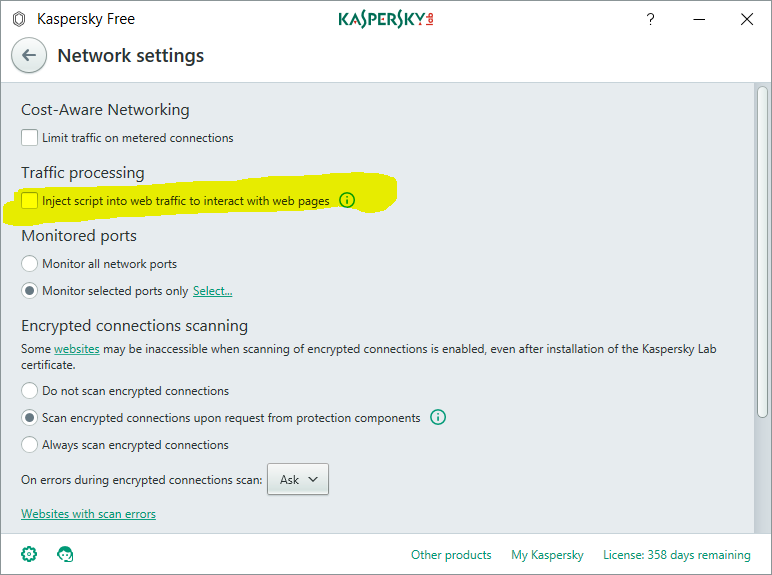The height and width of the screenshot is (575, 772).
Task: Click info icon beside Scan encrypted connections
Action: tap(438, 417)
